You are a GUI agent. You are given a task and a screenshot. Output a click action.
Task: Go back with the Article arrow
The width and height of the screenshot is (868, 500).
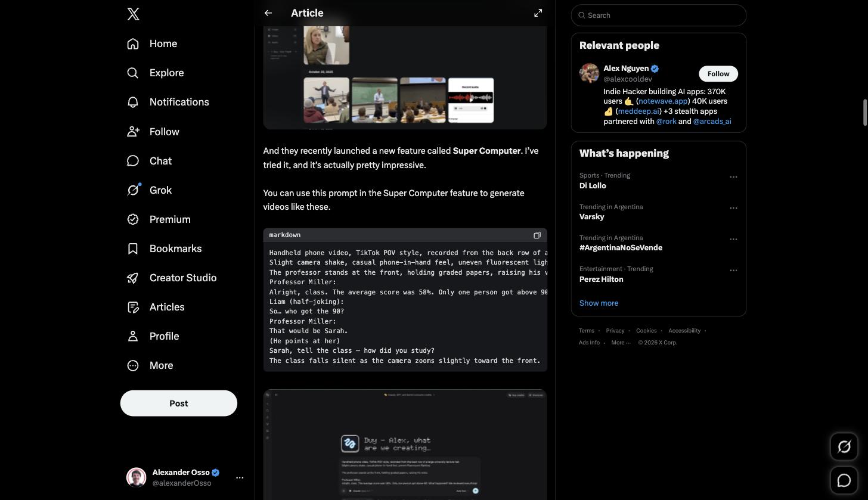(x=268, y=13)
